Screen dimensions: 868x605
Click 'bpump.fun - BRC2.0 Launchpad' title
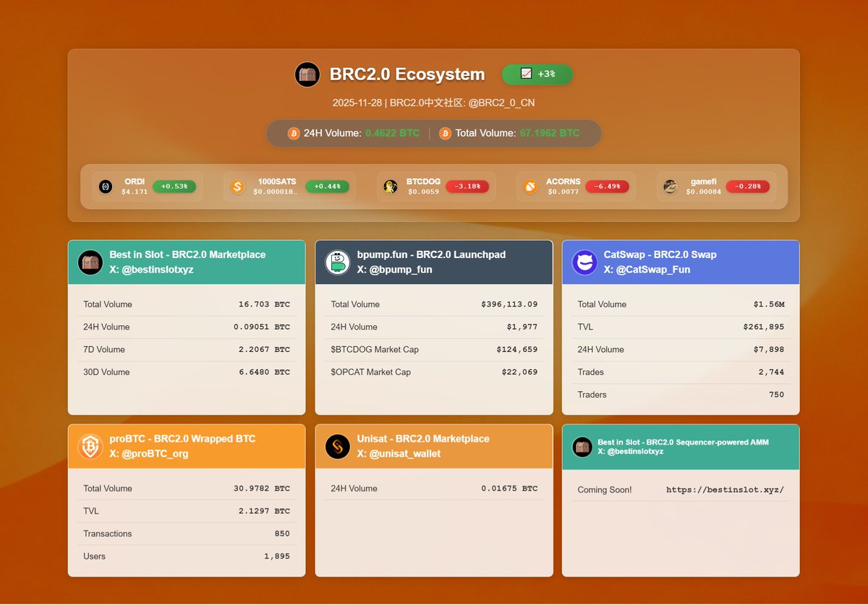(431, 254)
